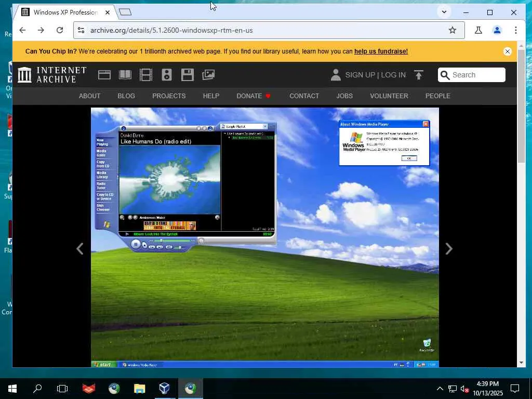
Task: Click the SIGN UP link
Action: coord(360,75)
